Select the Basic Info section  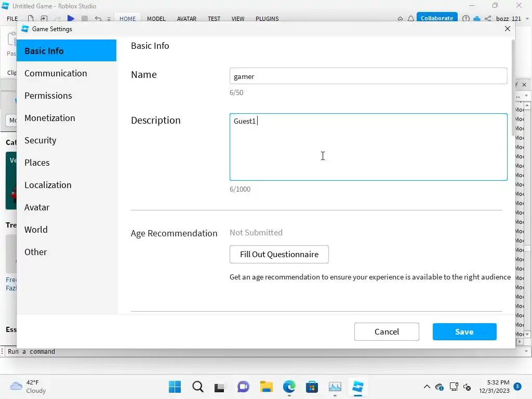[66, 50]
